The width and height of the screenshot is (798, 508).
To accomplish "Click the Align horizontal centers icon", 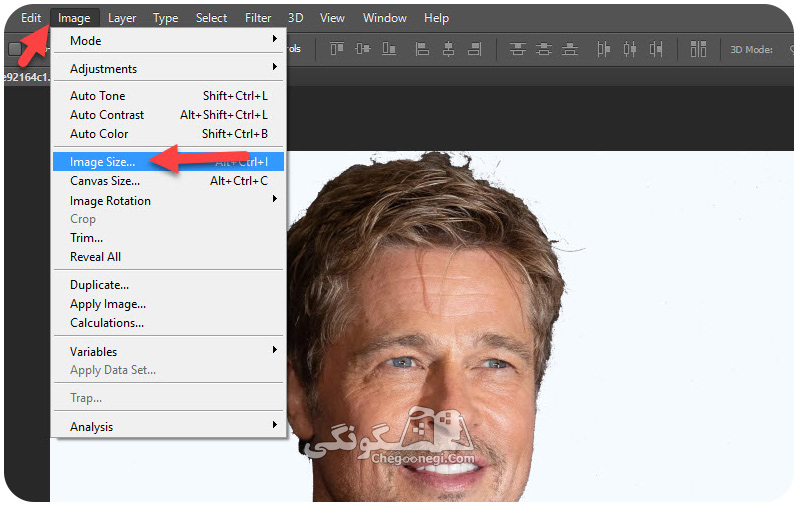I will click(448, 49).
